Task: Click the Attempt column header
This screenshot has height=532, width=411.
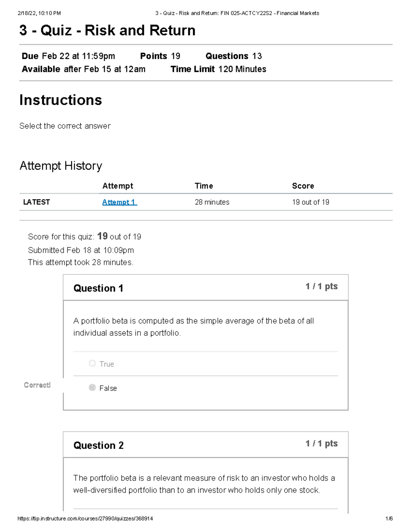Action: click(x=117, y=186)
